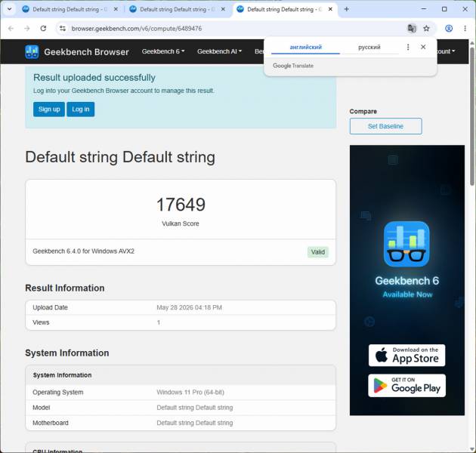Open the Chrome three-dot menu
476x453 pixels.
click(x=465, y=29)
